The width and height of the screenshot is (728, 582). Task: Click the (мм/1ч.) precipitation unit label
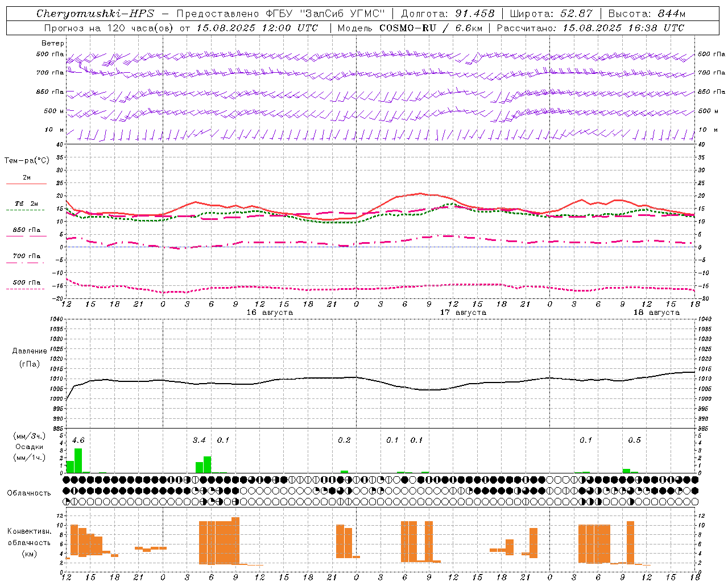point(30,458)
